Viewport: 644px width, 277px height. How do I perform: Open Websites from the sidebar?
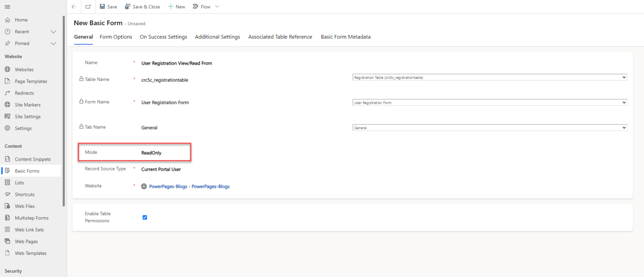coord(23,69)
